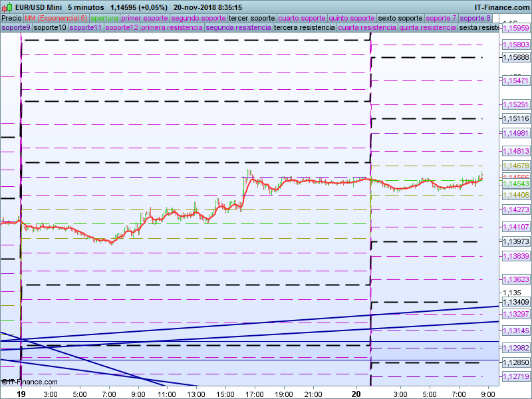Select the tercera resistencia legend label
Screen dimensions: 532x399
(305, 28)
